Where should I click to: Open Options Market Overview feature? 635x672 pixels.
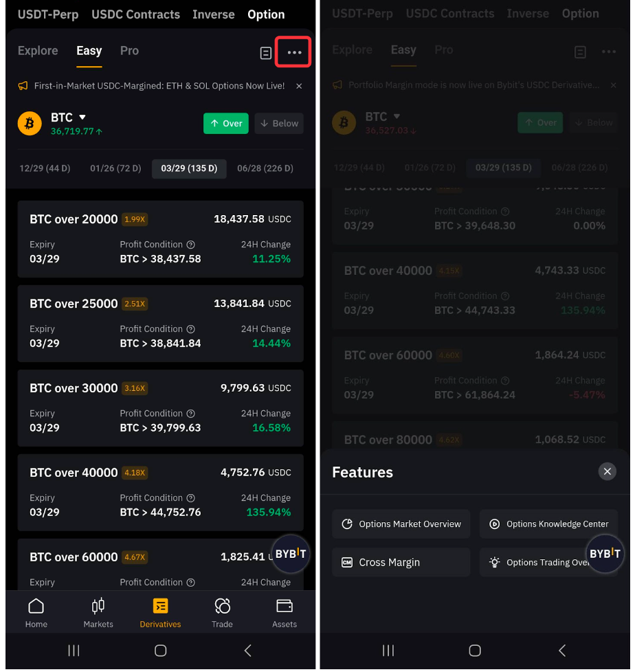401,524
